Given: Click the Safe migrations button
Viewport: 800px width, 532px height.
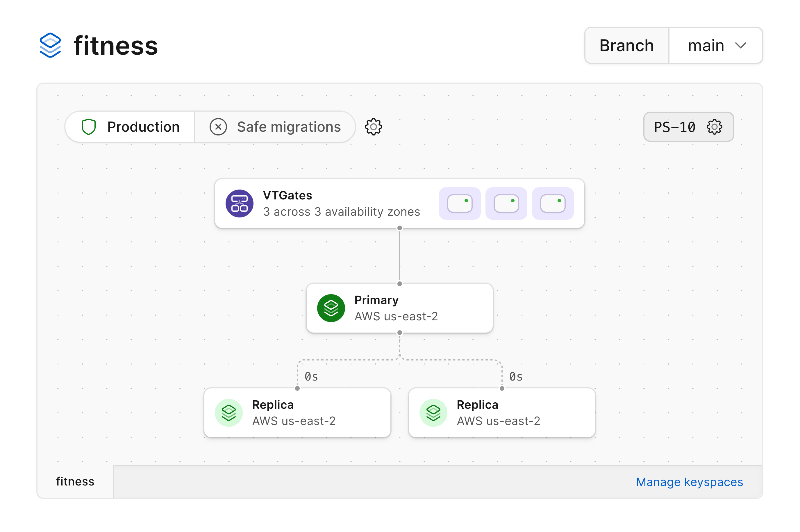Looking at the screenshot, I should pyautogui.click(x=288, y=127).
